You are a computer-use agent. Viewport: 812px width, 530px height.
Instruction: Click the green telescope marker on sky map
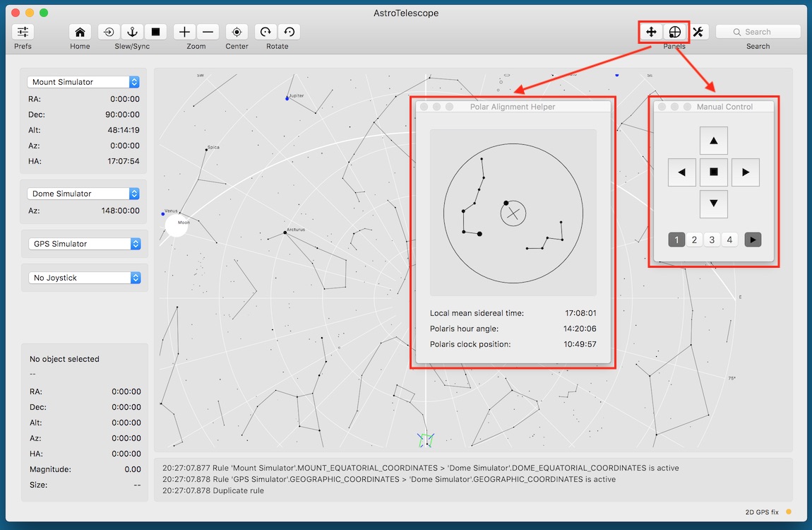tap(426, 440)
